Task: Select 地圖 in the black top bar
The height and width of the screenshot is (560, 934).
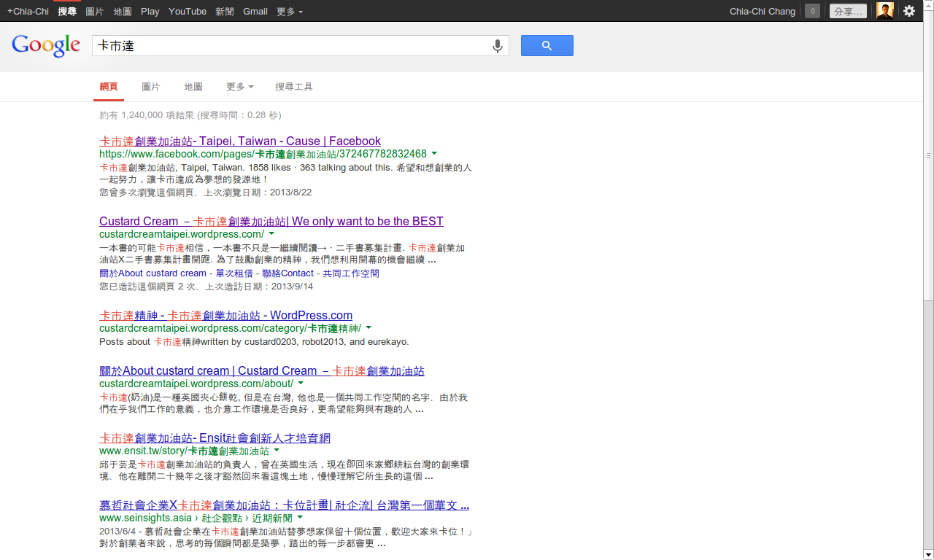Action: [x=123, y=11]
